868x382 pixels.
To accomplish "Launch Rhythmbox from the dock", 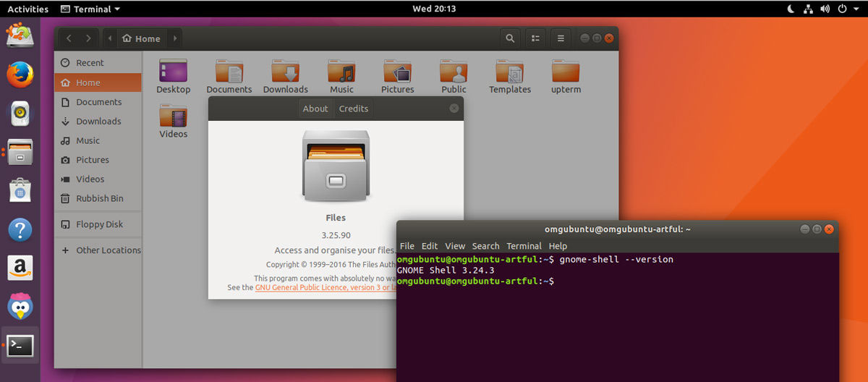I will pos(20,114).
